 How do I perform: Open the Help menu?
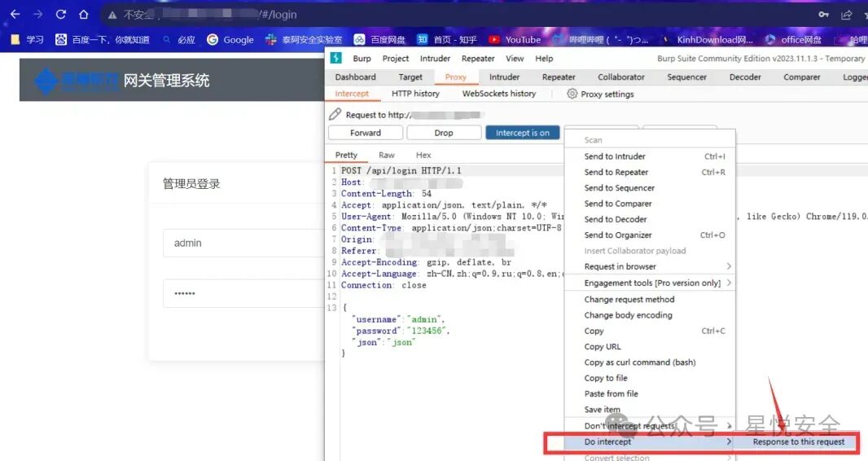point(544,58)
